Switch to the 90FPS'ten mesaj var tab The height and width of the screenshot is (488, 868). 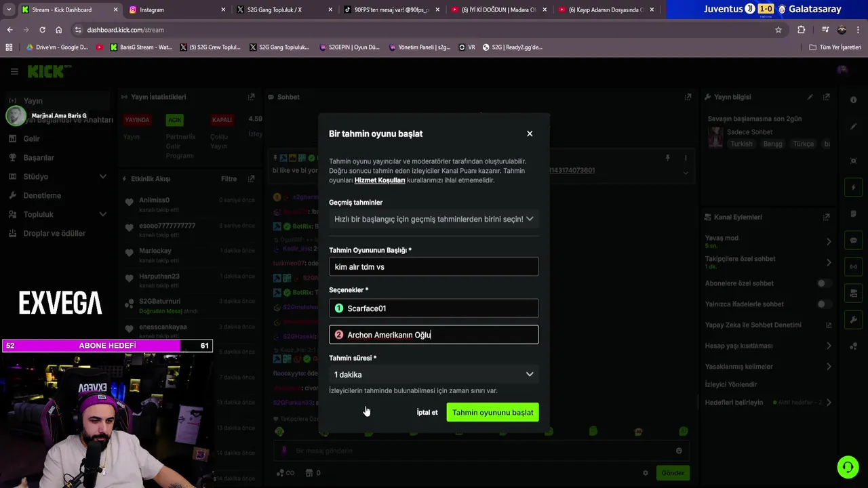click(390, 9)
